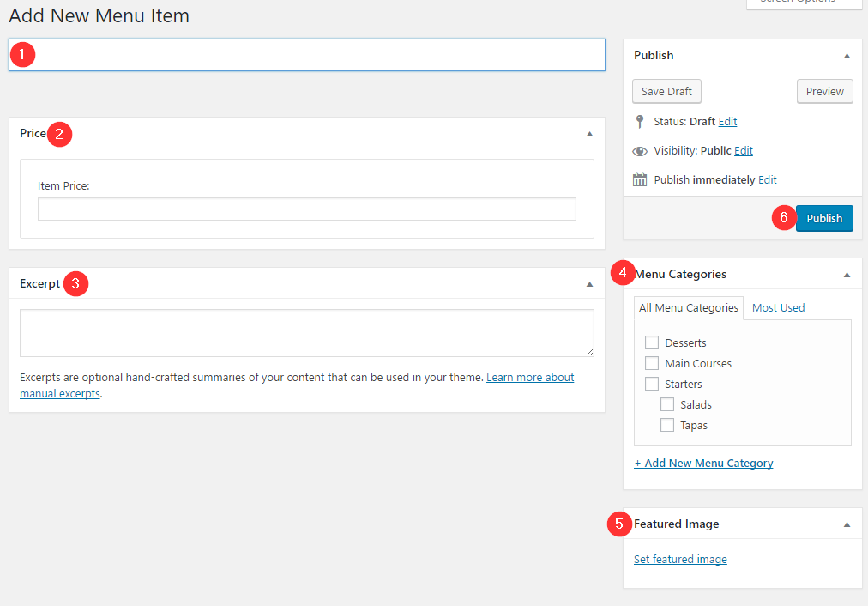Edit the Draft status

click(727, 121)
